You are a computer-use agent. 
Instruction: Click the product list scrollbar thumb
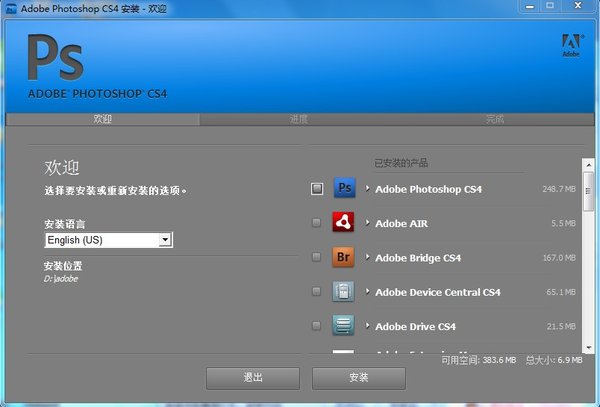pyautogui.click(x=588, y=191)
